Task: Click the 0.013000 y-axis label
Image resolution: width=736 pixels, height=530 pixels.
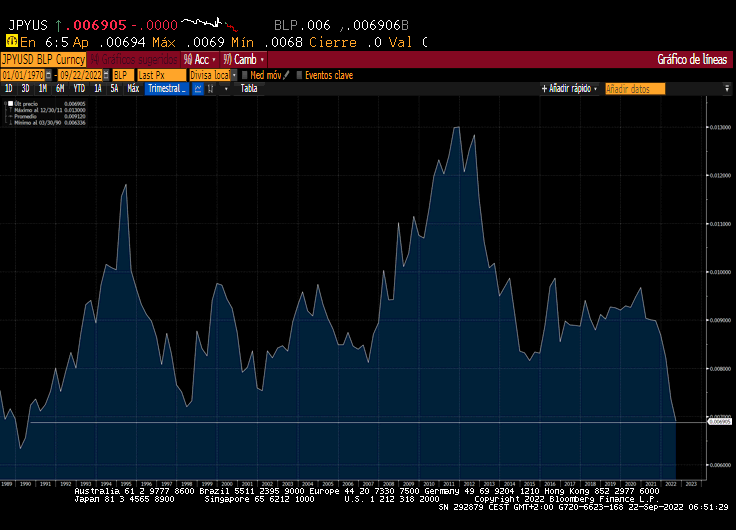Action: pyautogui.click(x=720, y=127)
